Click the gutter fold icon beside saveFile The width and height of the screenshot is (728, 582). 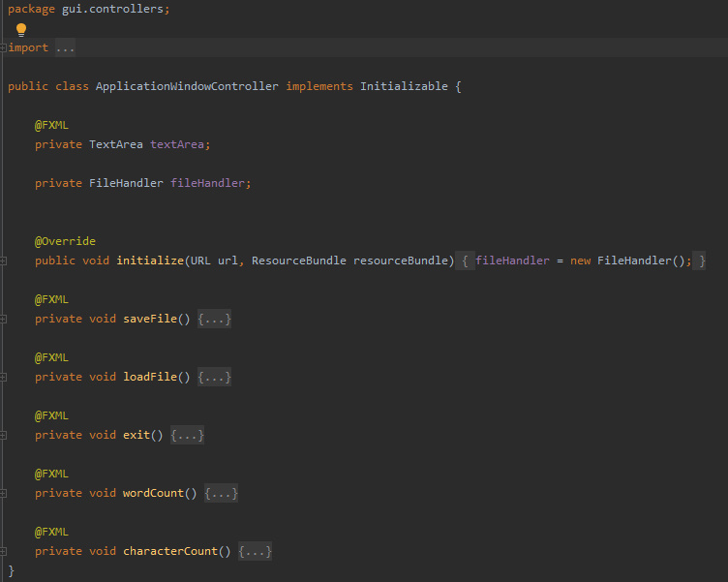click(x=4, y=319)
